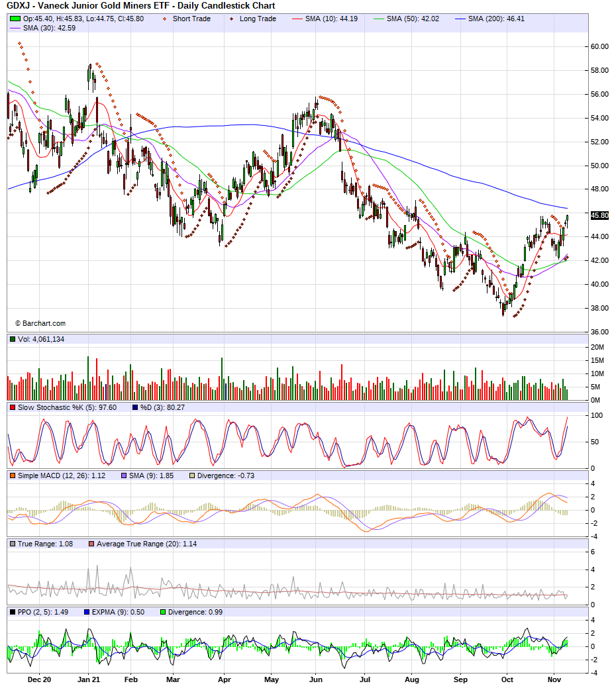Click the EXPMA (9) blue legend square
This screenshot has width=616, height=700.
click(87, 613)
